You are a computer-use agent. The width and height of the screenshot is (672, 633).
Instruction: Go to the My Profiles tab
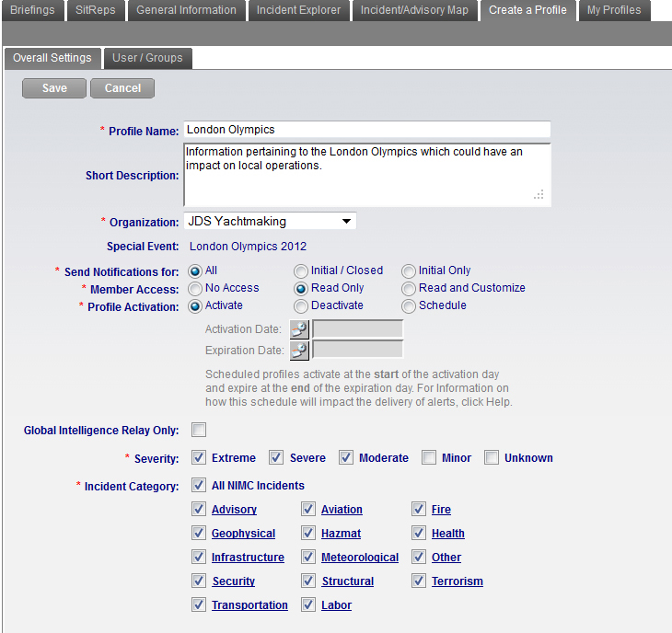point(614,10)
